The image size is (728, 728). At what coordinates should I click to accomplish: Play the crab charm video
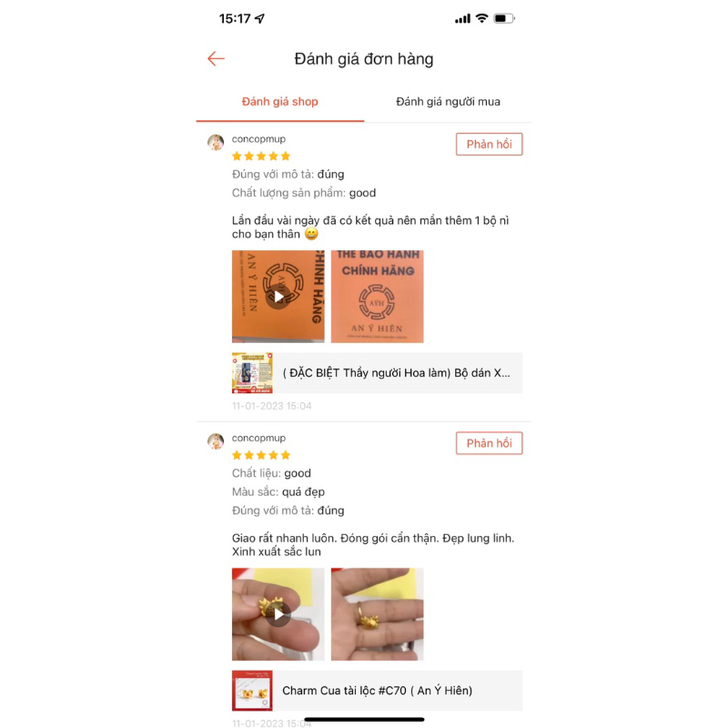pyautogui.click(x=278, y=614)
